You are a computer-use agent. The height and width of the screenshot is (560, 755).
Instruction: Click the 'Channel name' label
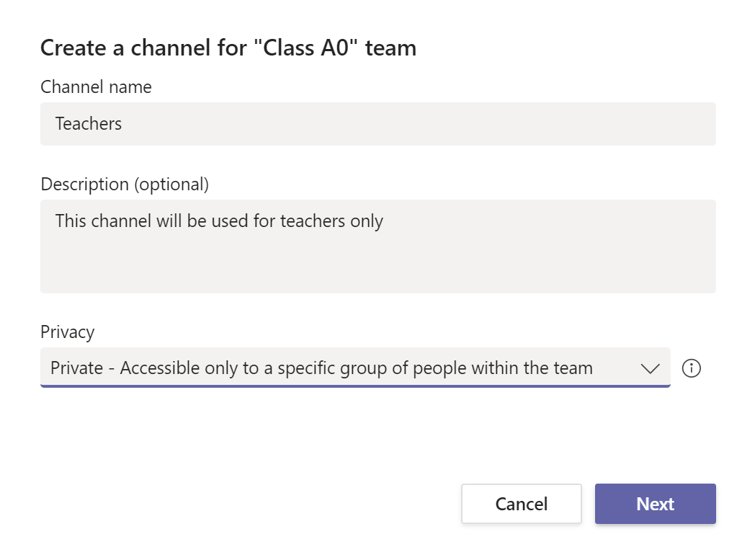(x=96, y=87)
